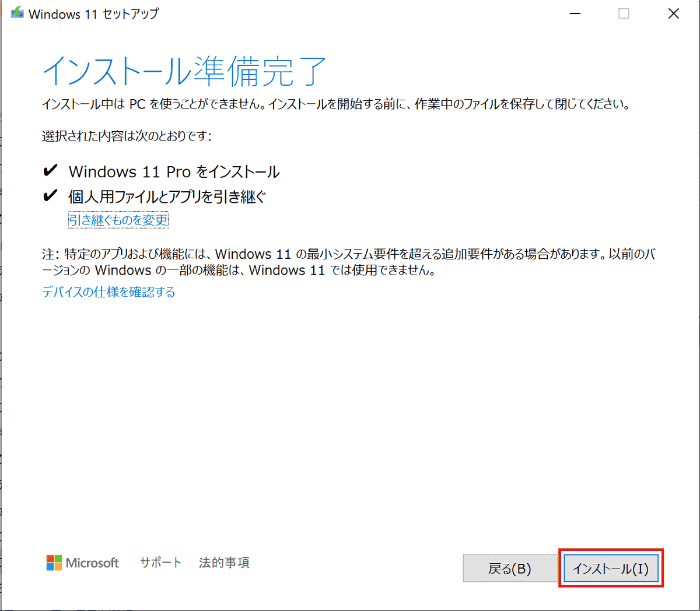Select the text Windows 11 Pro をインストール
The image size is (700, 611).
174,171
